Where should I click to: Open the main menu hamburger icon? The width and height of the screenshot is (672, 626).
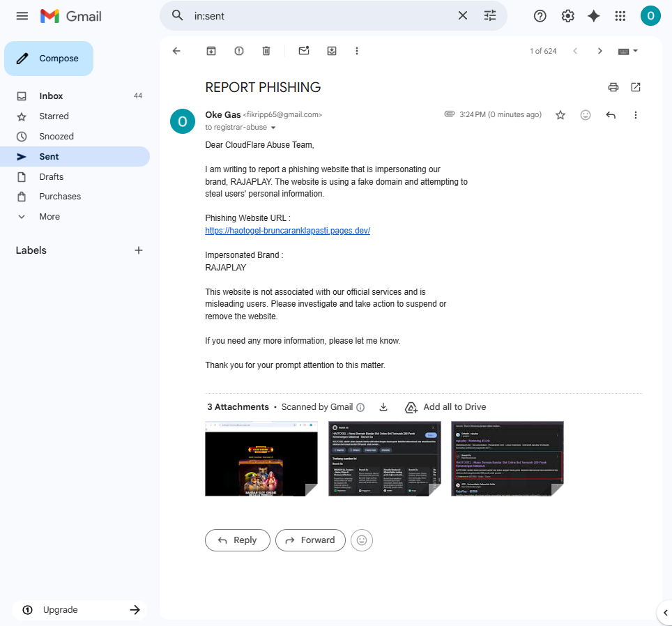[x=22, y=16]
